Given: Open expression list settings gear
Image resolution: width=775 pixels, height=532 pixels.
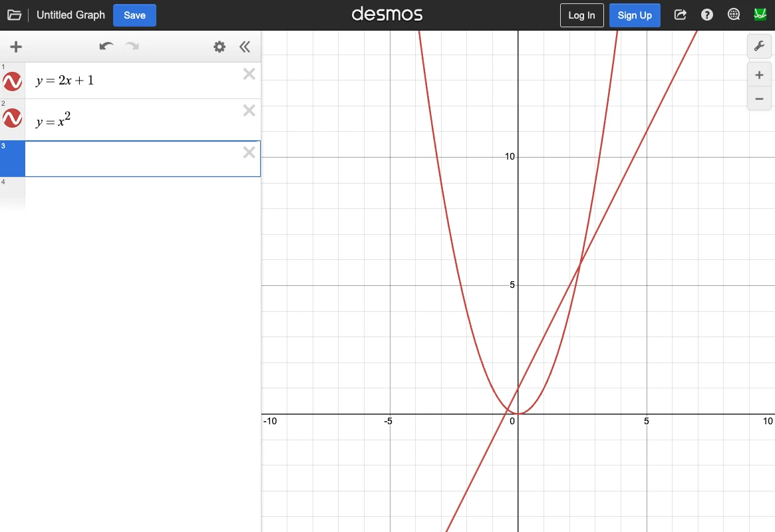Looking at the screenshot, I should 220,47.
